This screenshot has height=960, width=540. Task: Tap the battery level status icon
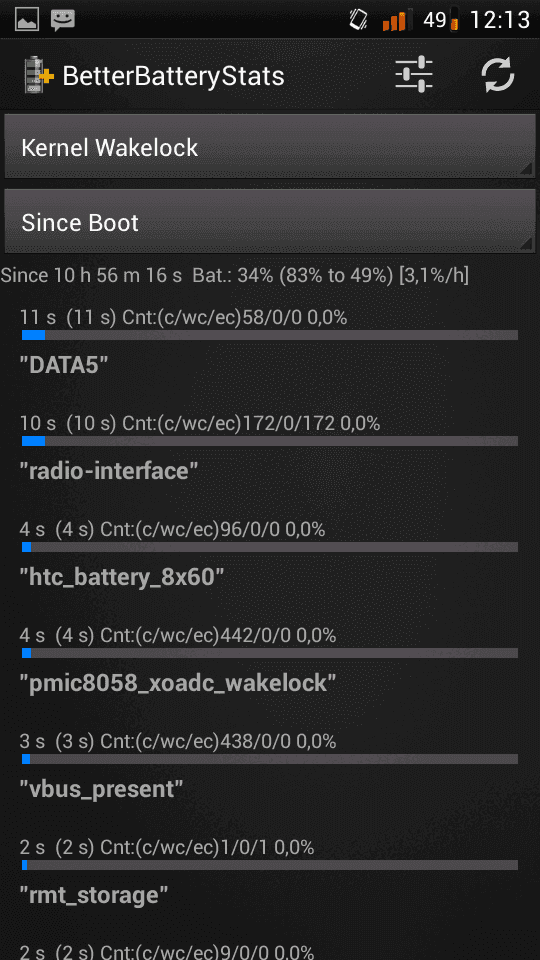(x=454, y=19)
